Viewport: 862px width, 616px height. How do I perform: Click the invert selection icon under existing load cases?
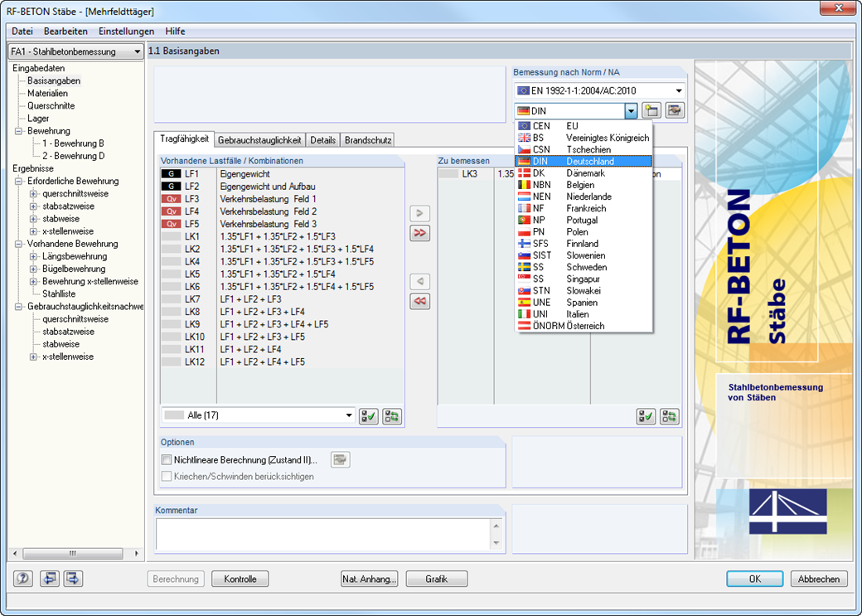[392, 416]
